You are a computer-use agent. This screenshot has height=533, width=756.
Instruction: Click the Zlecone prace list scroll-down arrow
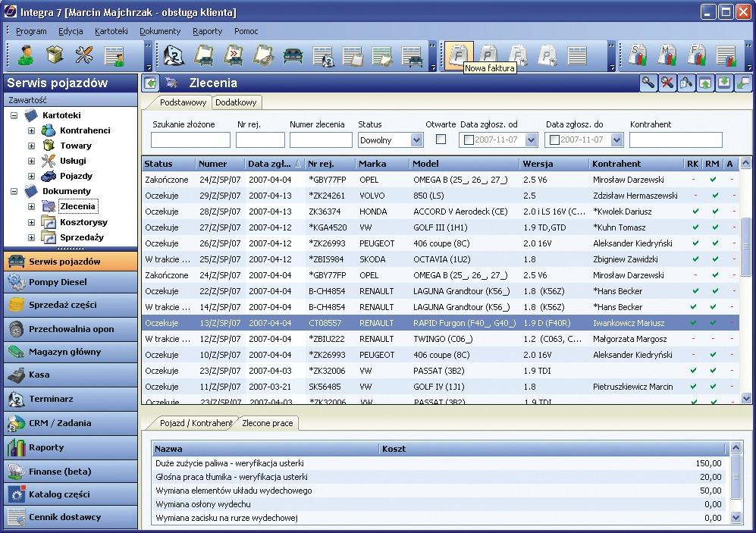point(736,518)
